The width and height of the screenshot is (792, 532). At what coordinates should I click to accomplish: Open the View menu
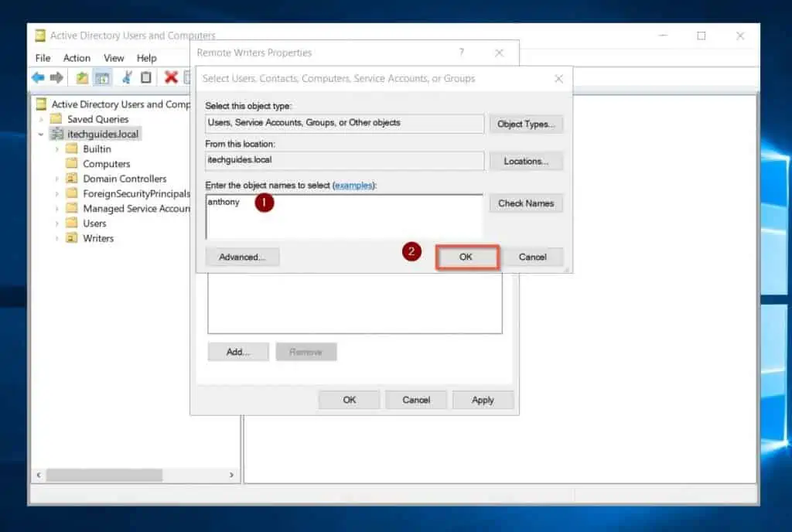click(114, 58)
